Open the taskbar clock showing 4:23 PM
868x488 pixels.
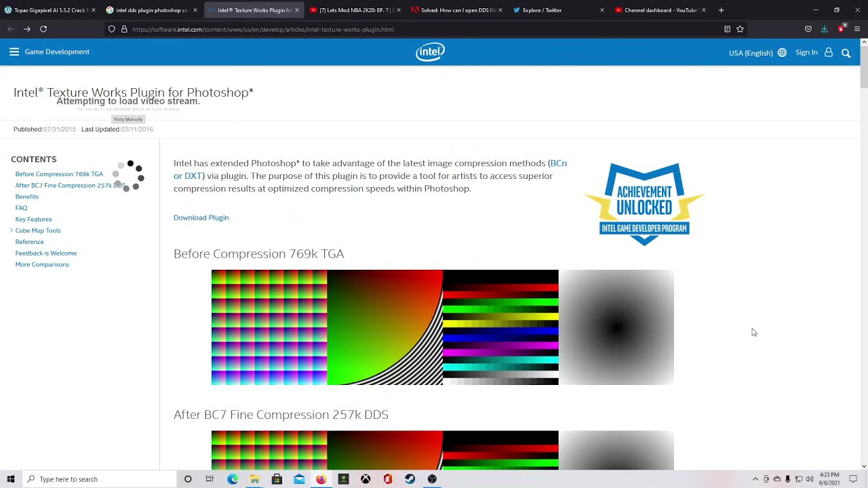coord(829,479)
